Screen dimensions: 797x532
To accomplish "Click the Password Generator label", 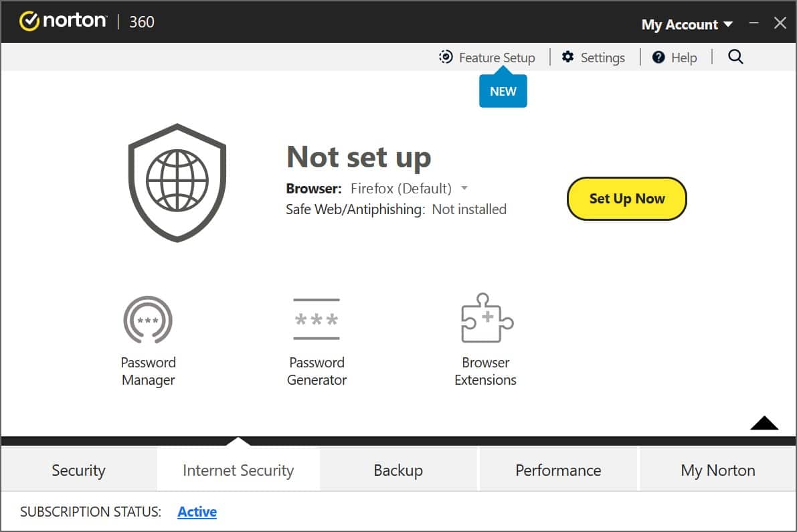I will [317, 371].
